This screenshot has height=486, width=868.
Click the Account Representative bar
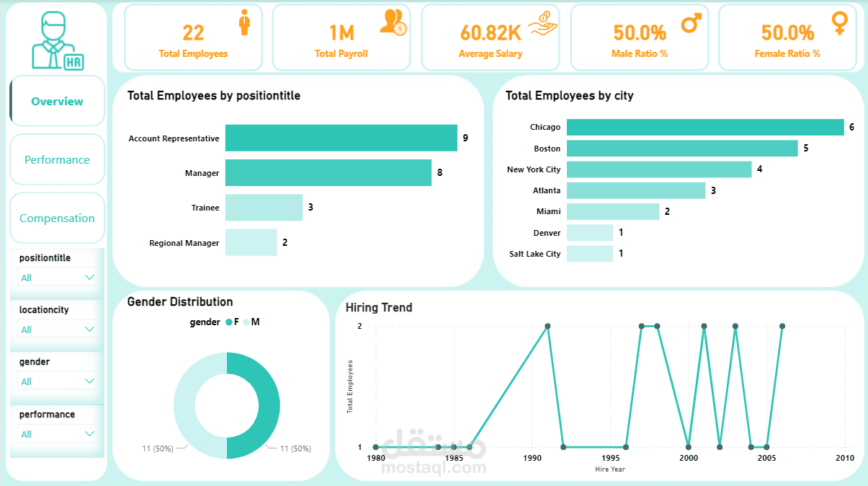(341, 138)
